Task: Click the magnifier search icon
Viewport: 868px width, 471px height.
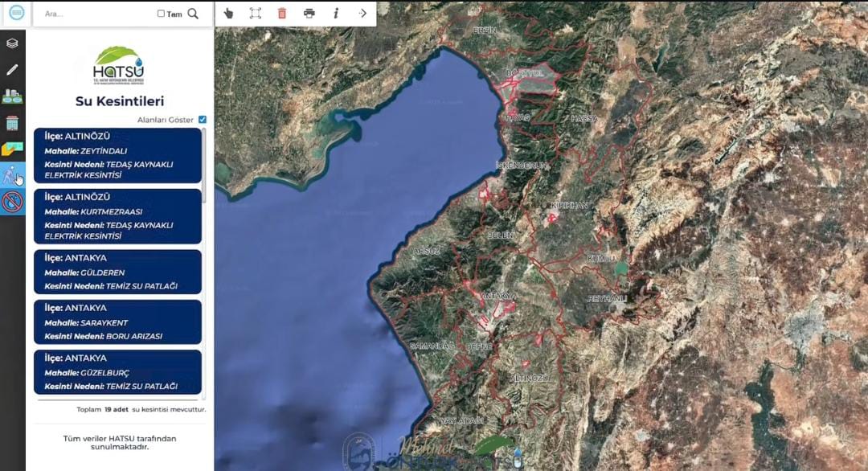Action: pyautogui.click(x=193, y=14)
